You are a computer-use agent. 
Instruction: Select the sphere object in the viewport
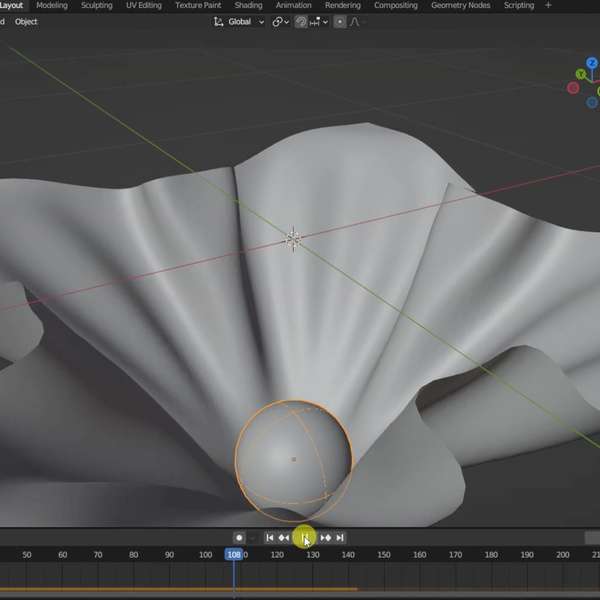point(293,460)
